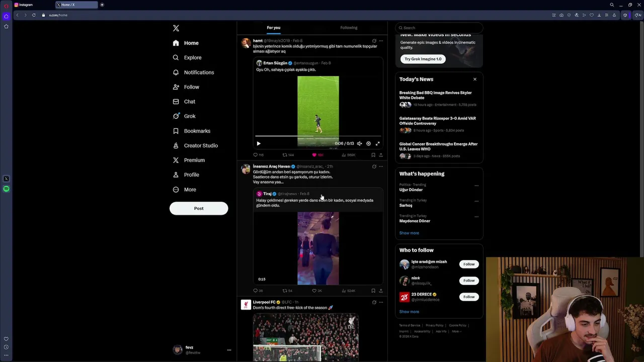Open Premium in sidebar
The image size is (644, 362).
(189, 160)
